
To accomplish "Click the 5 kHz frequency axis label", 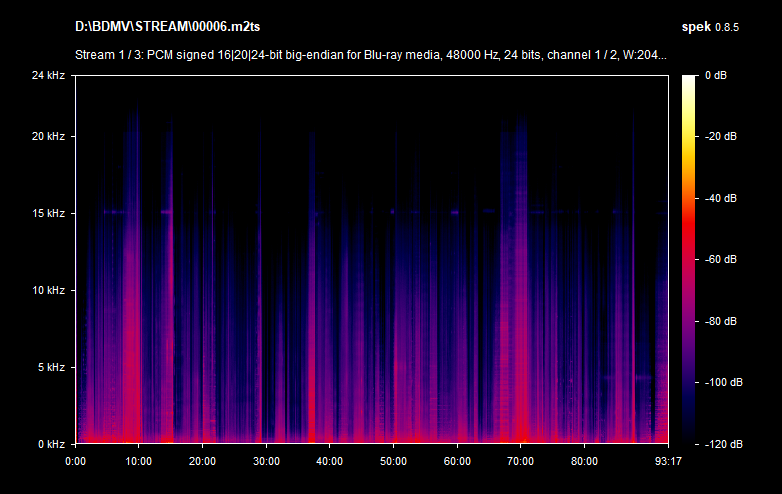I will click(49, 367).
